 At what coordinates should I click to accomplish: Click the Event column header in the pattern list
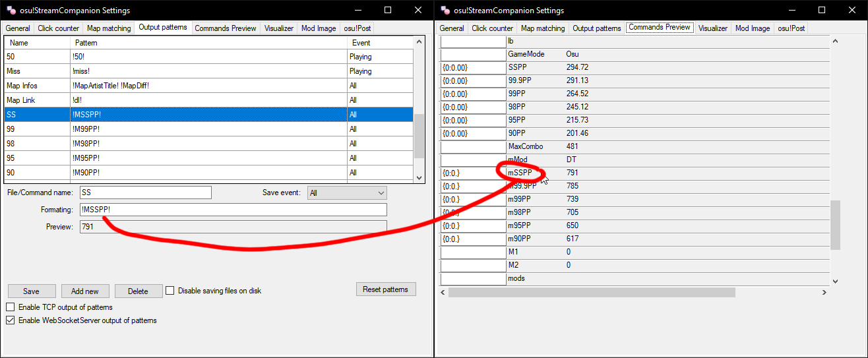pos(361,42)
